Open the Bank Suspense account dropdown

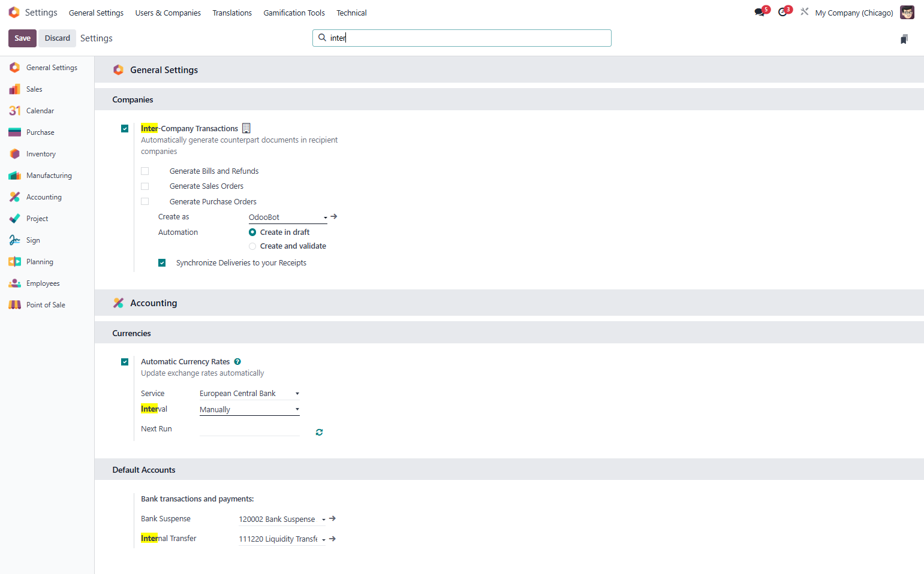[x=282, y=519]
